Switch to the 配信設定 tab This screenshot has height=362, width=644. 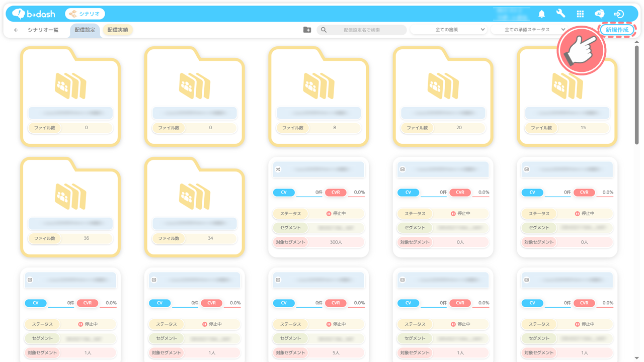pyautogui.click(x=85, y=30)
